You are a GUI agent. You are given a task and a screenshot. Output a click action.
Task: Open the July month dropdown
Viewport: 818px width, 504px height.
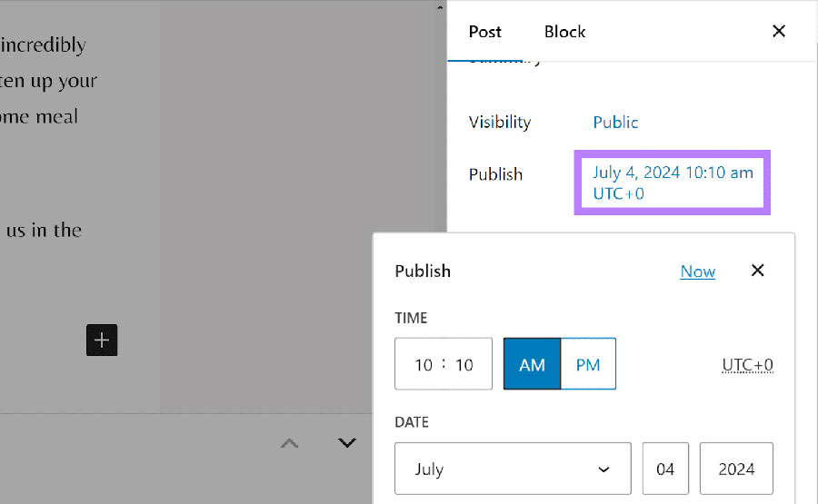tap(513, 469)
